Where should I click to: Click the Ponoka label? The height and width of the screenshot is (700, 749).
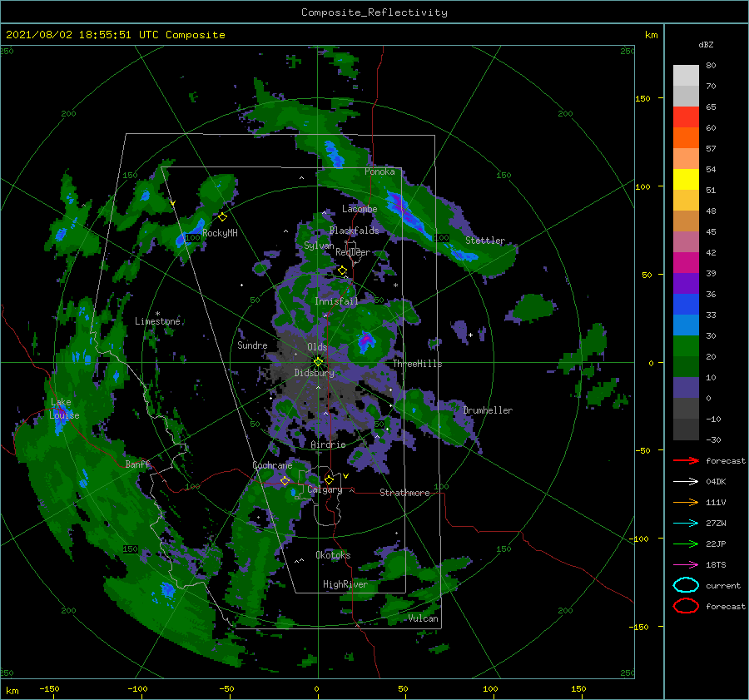point(379,171)
